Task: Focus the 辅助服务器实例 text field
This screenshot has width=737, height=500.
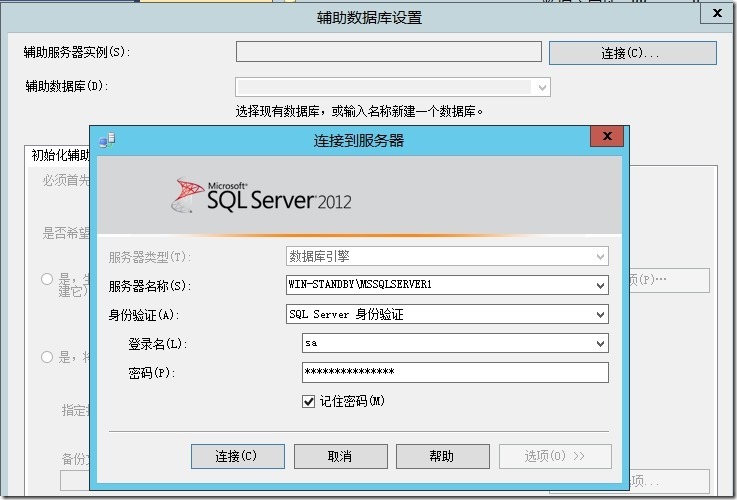Action: (389, 52)
